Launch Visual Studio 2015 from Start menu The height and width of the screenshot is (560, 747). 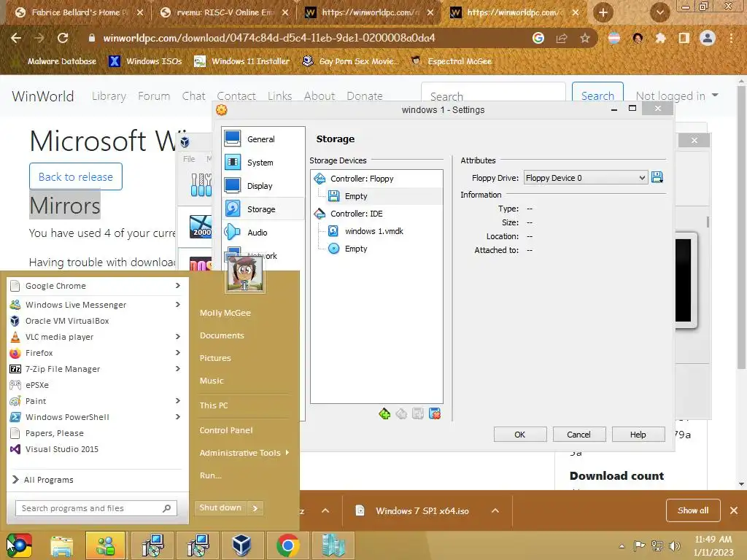(96, 449)
